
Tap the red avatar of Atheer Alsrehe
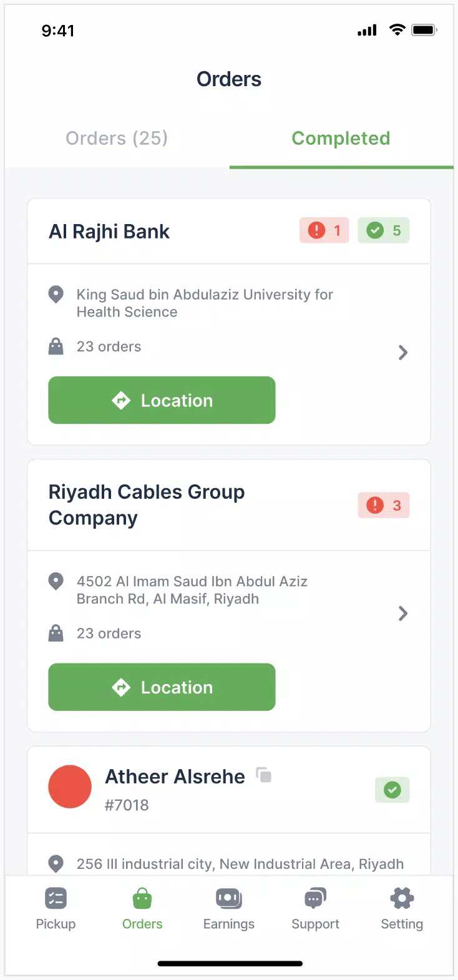click(x=70, y=786)
